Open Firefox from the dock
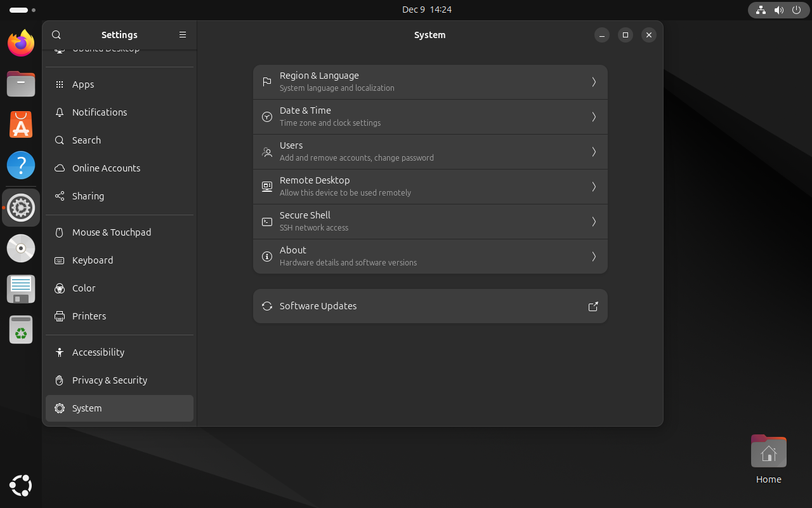This screenshot has height=508, width=812. pyautogui.click(x=21, y=43)
